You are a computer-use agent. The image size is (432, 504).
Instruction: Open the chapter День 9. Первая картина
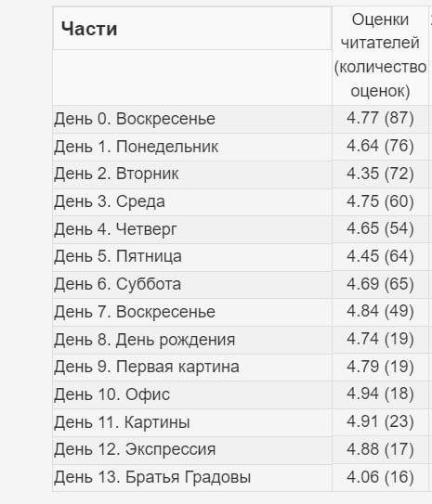click(147, 367)
